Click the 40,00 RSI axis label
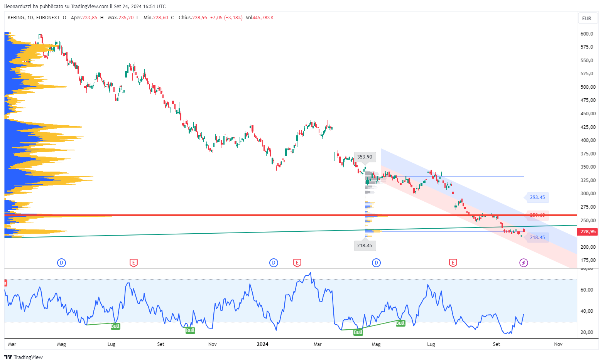 (x=587, y=311)
